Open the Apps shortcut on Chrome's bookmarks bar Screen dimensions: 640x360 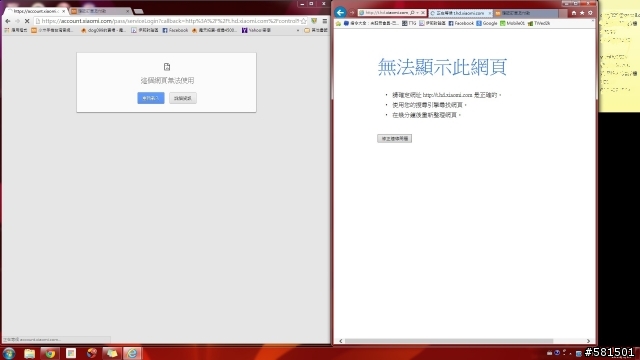16,30
